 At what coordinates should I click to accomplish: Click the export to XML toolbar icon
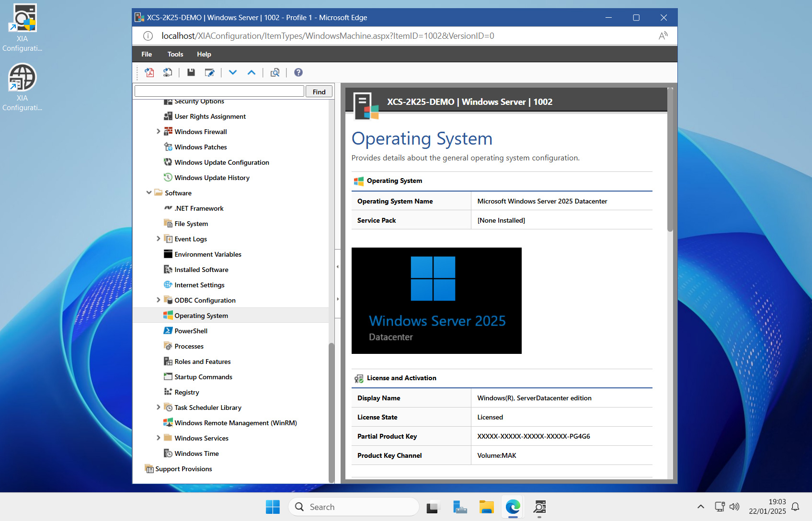(167, 72)
